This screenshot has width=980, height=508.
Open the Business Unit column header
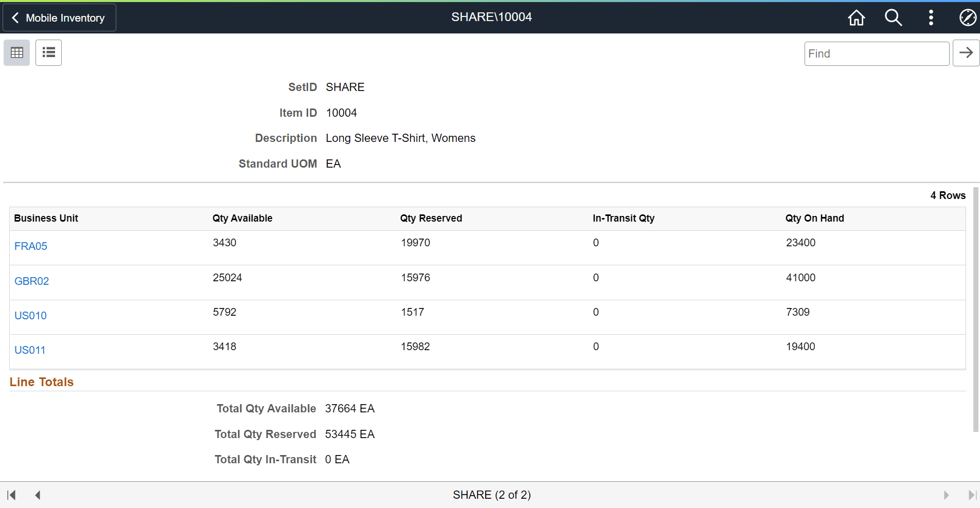pos(46,218)
